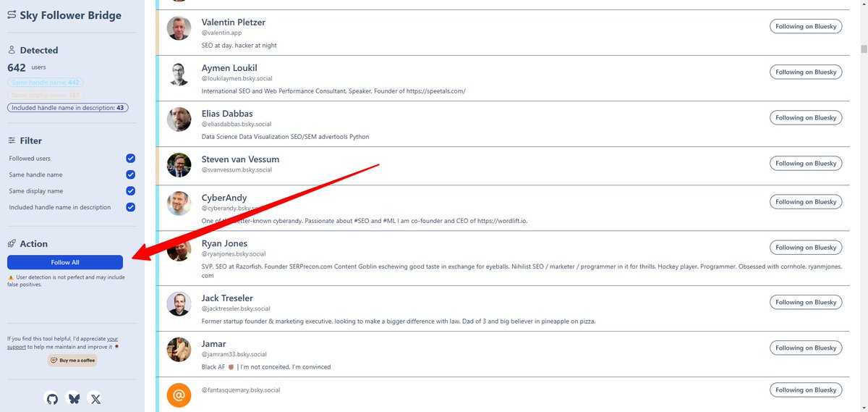The width and height of the screenshot is (868, 412).
Task: Select the 'Same display name: 157' badge
Action: click(46, 95)
